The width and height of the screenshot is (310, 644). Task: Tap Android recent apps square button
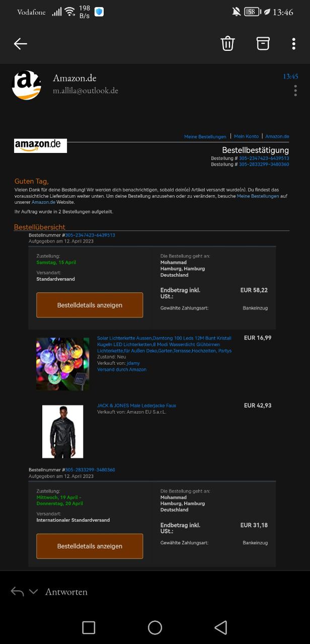pos(89,627)
